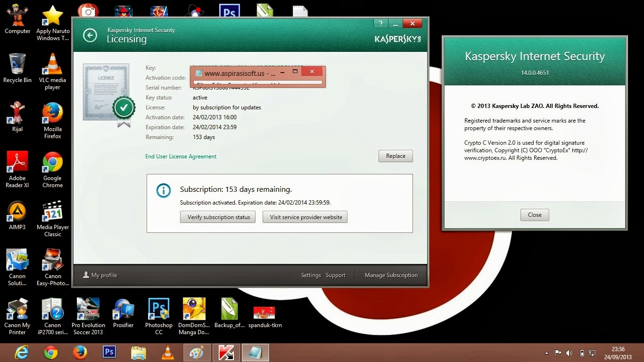Viewport: 644px width, 362px height.
Task: Open the Backup_of file on desktop
Action: (230, 313)
